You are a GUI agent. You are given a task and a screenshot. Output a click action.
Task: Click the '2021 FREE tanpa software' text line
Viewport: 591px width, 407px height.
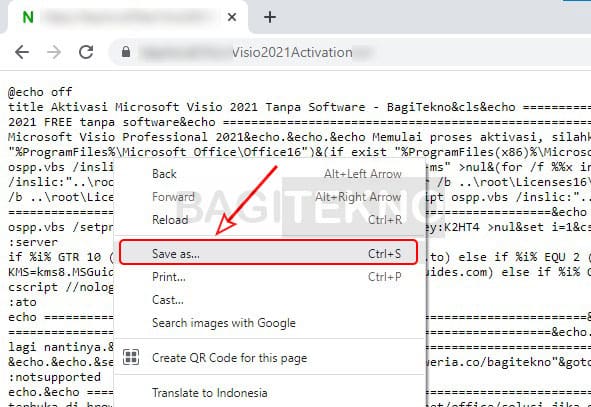click(299, 122)
